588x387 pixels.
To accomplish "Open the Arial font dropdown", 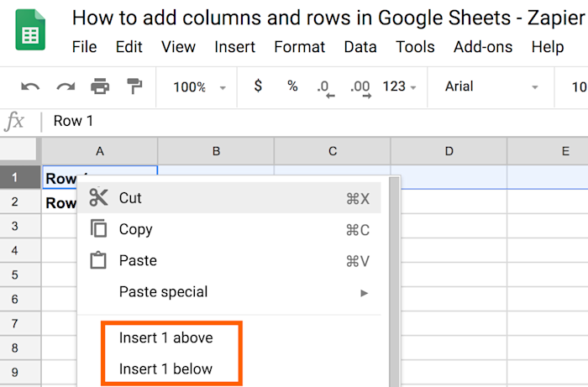I will (491, 86).
